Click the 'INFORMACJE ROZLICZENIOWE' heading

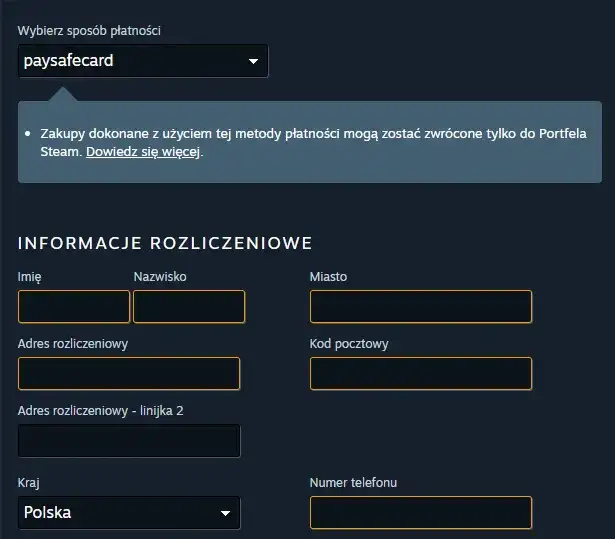click(x=165, y=243)
